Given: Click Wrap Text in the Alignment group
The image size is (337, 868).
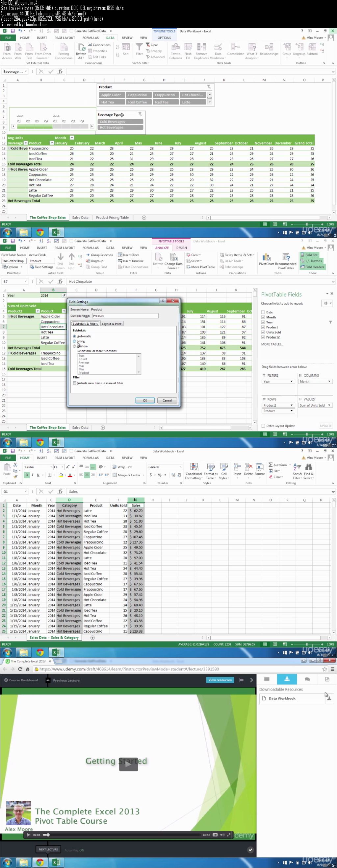Looking at the screenshot, I should click(x=122, y=467).
